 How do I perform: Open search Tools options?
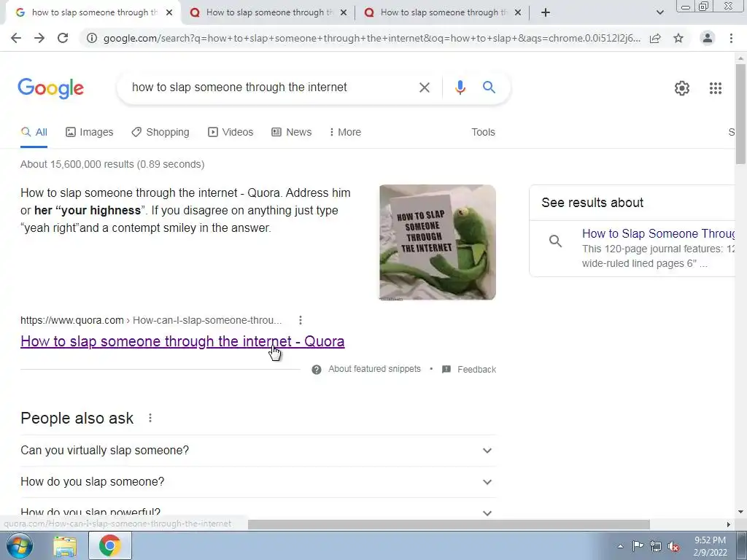[x=483, y=133]
